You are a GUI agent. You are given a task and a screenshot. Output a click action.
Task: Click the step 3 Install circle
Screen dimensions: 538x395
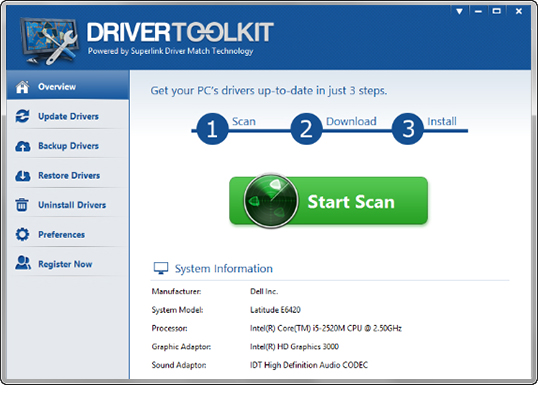click(408, 129)
